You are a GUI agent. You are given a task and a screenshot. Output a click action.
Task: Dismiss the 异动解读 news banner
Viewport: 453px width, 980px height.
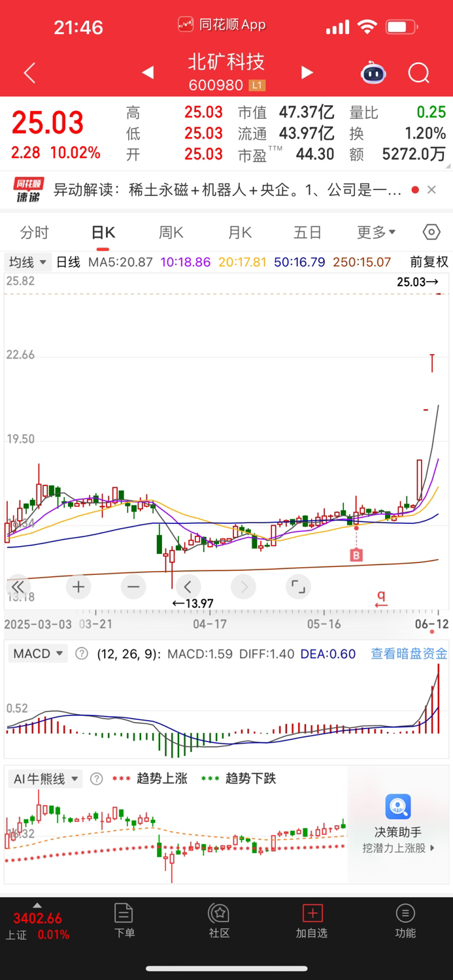point(431,190)
